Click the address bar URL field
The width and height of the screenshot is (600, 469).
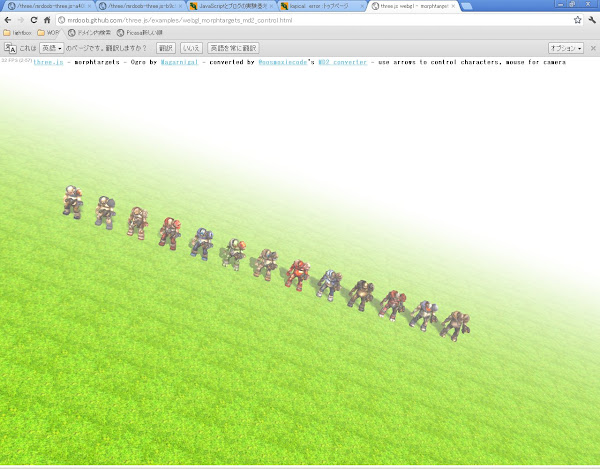tap(314, 20)
